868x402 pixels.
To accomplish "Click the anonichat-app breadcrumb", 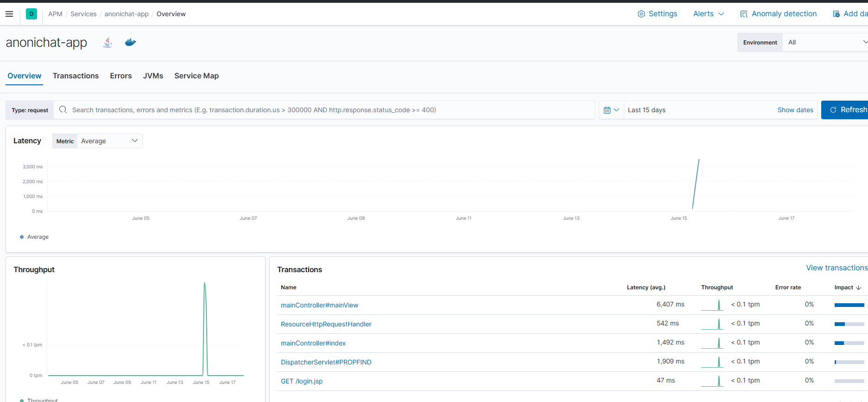I will point(127,14).
